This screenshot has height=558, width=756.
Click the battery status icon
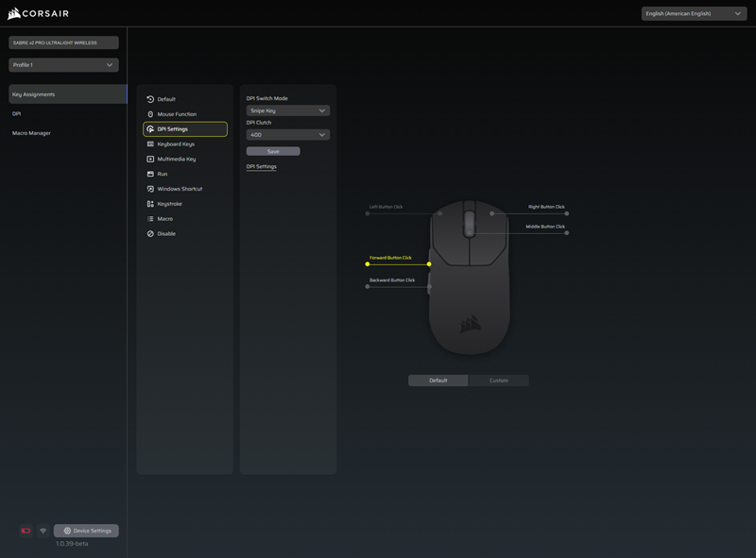(x=26, y=531)
